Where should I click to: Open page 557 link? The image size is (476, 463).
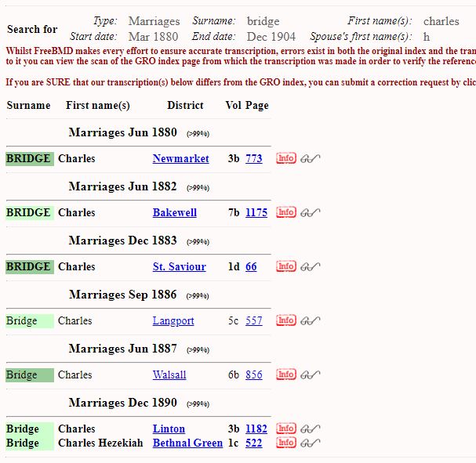pyautogui.click(x=254, y=320)
